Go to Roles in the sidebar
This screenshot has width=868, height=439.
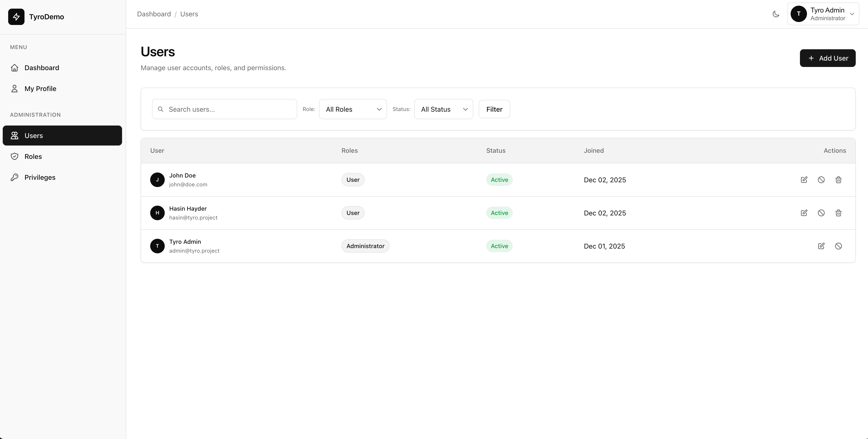tap(33, 156)
